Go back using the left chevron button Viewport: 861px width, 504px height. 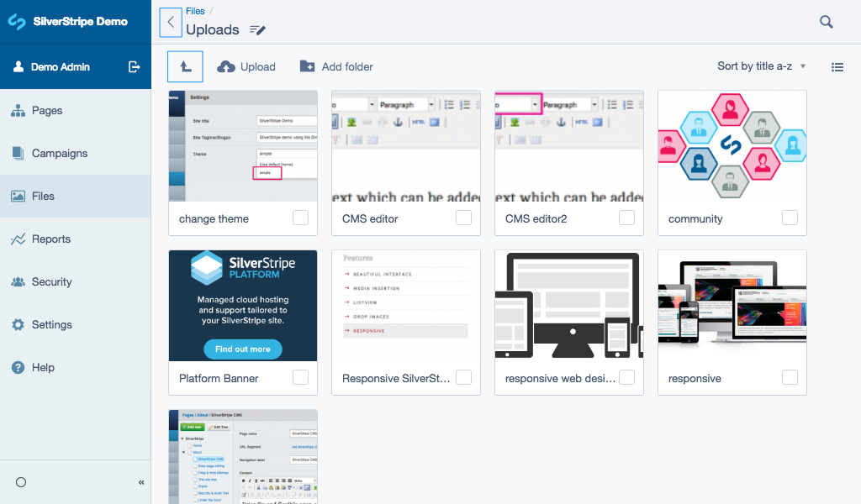(171, 23)
